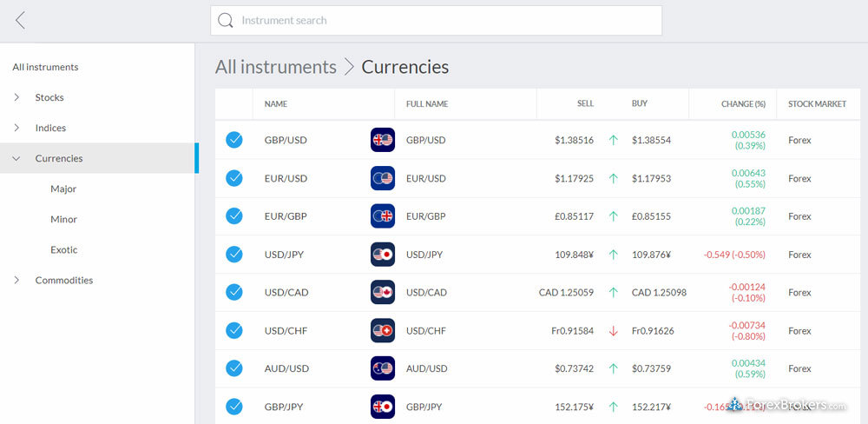
Task: Select the Exotic currencies subcategory
Action: [63, 249]
